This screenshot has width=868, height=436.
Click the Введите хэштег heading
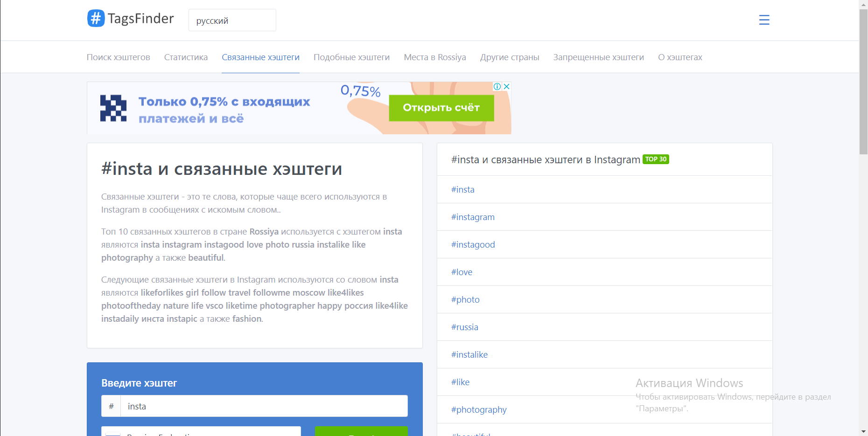139,383
